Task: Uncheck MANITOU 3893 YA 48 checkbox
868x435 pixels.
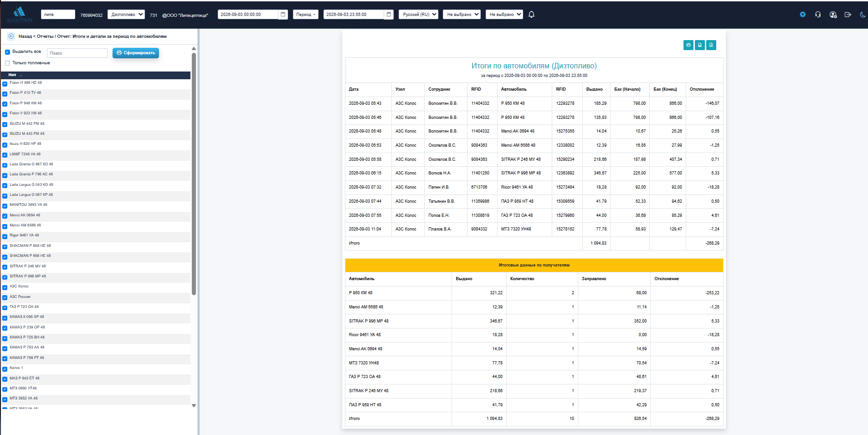Action: click(5, 205)
